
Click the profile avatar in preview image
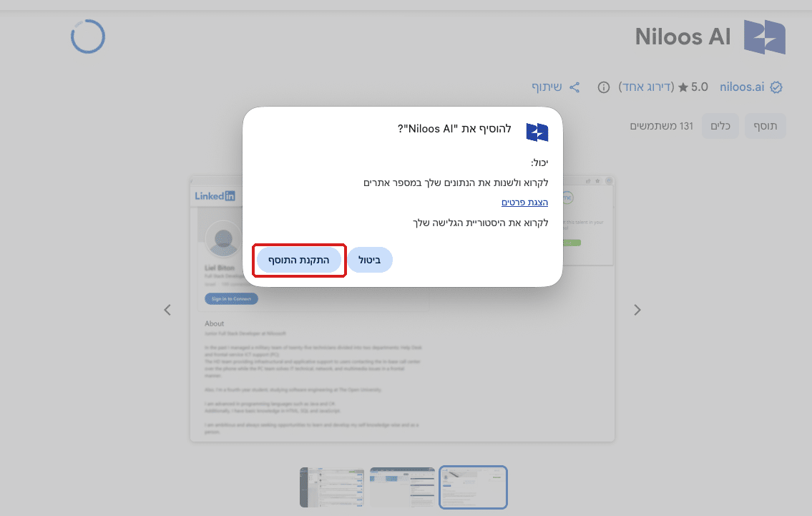tap(223, 239)
